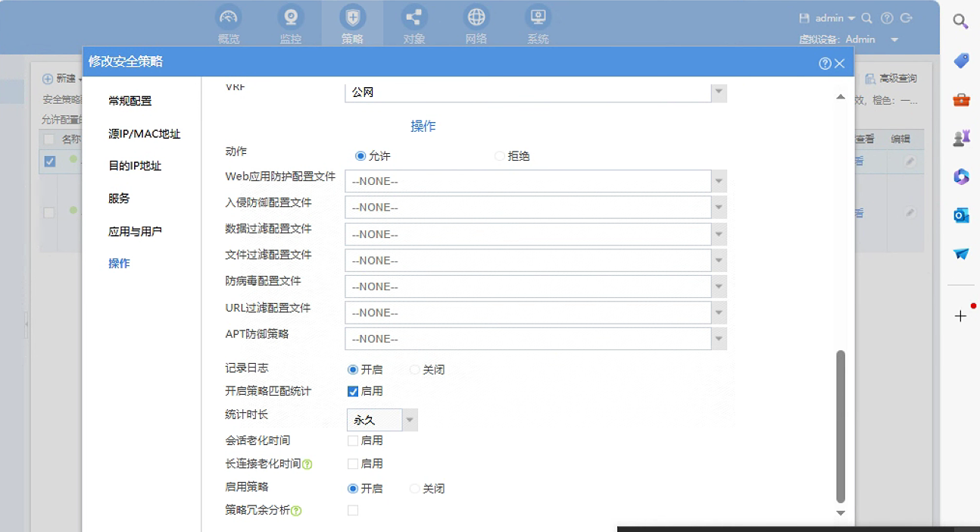Expand the 虚拟设备 Admin dropdown
Screen dimensions: 980x532
(894, 39)
